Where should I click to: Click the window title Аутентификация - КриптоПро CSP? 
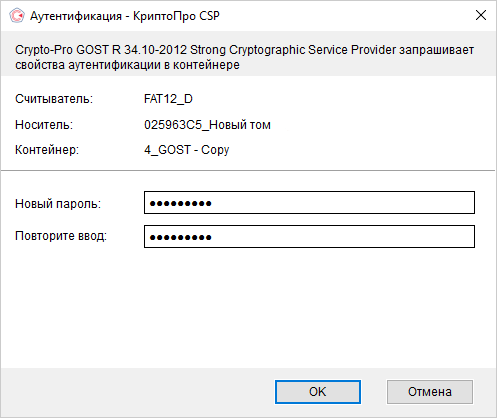(125, 16)
